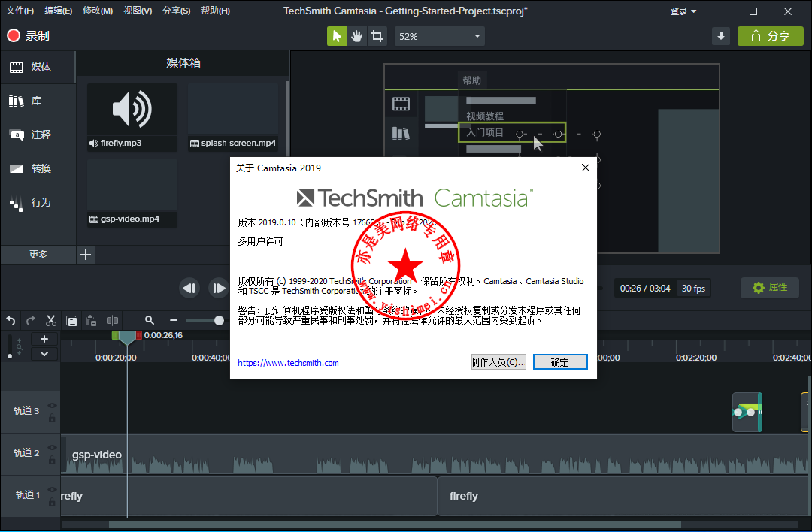The width and height of the screenshot is (812, 532).
Task: Click the plus import media button
Action: click(86, 255)
